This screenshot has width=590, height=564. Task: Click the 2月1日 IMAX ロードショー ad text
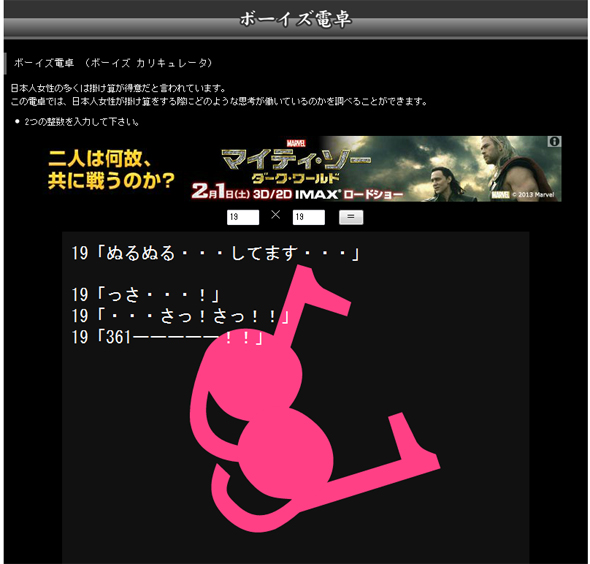point(297,193)
